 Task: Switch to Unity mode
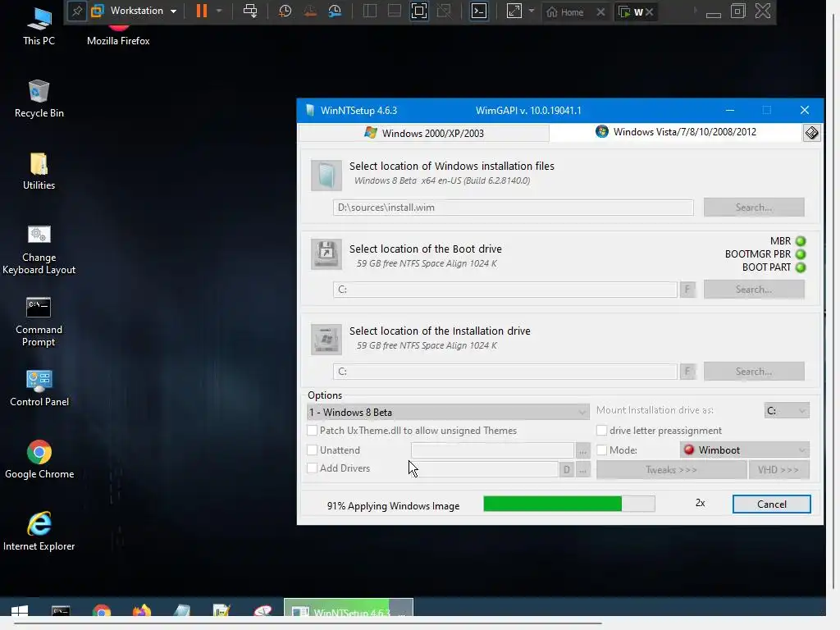pos(444,11)
